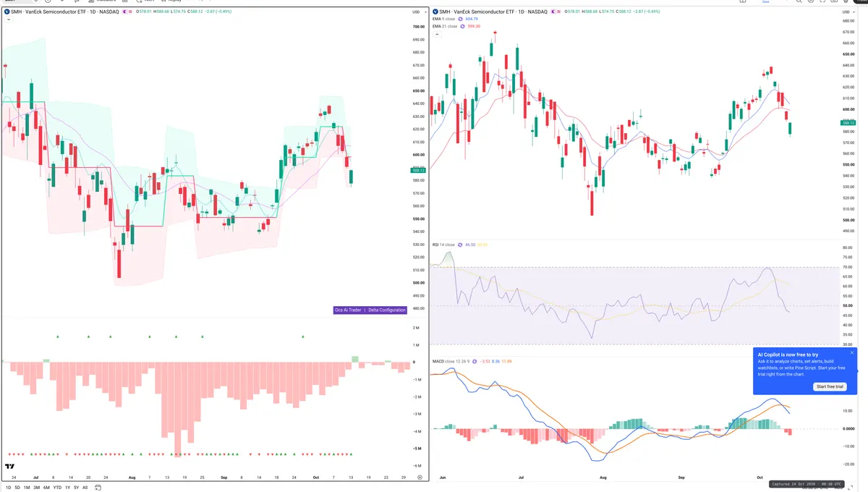The height and width of the screenshot is (492, 868).
Task: Set time range to 5D
Action: click(x=17, y=488)
